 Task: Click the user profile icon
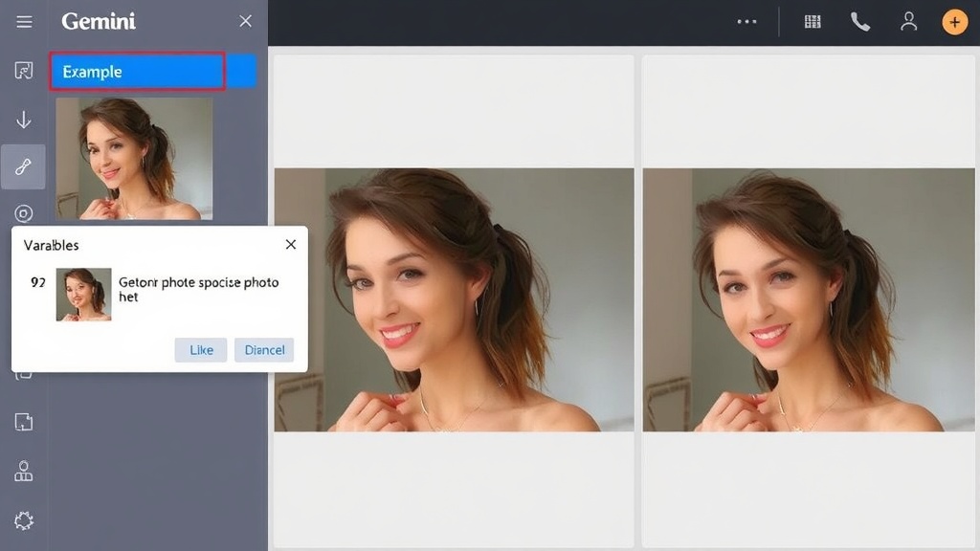pos(909,22)
